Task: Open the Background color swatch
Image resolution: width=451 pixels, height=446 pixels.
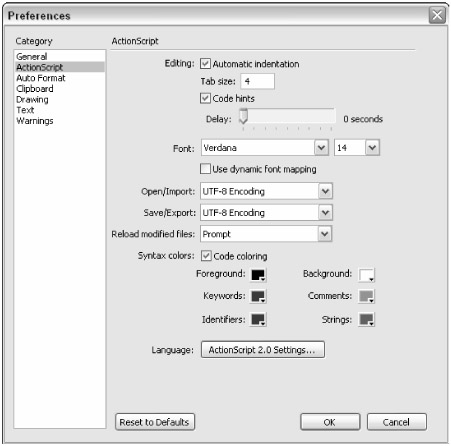Action: point(366,275)
